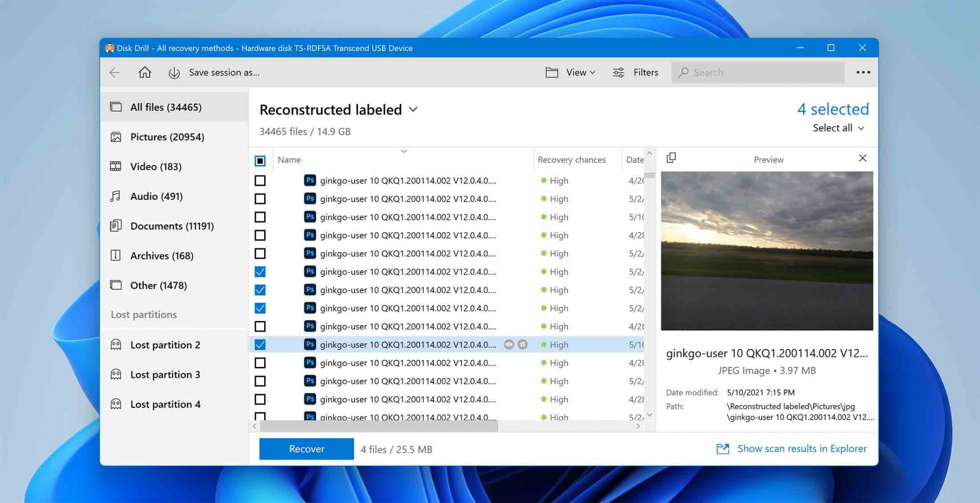This screenshot has height=503, width=980.
Task: Check the first file row's checkbox under Name header
Action: (x=260, y=181)
